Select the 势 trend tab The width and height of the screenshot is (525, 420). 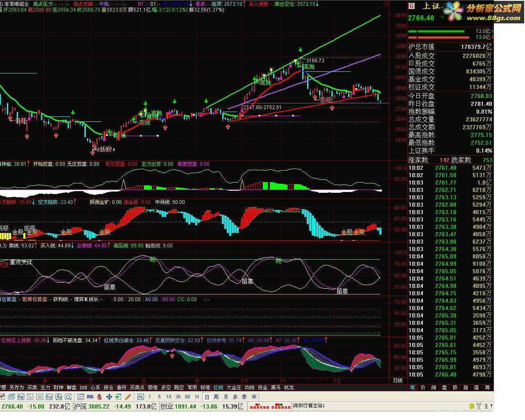pos(455,387)
